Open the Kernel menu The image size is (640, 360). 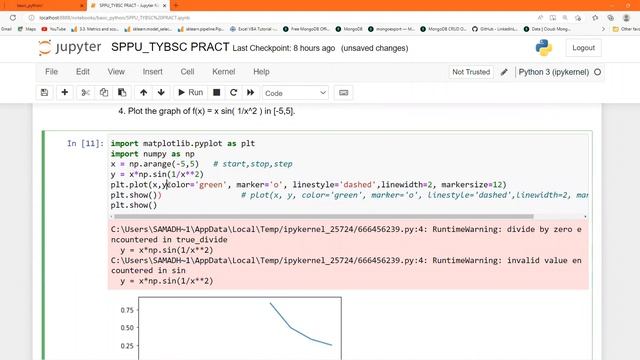coord(224,72)
